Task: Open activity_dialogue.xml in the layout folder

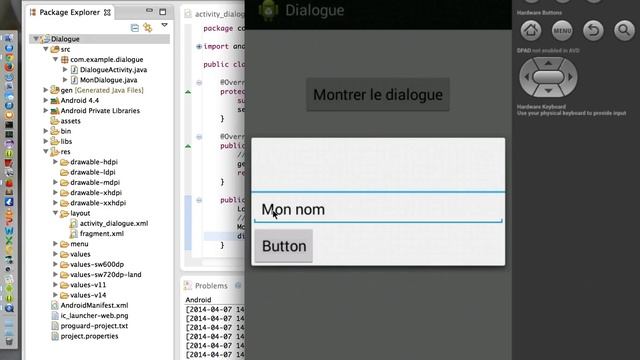Action: [x=109, y=223]
